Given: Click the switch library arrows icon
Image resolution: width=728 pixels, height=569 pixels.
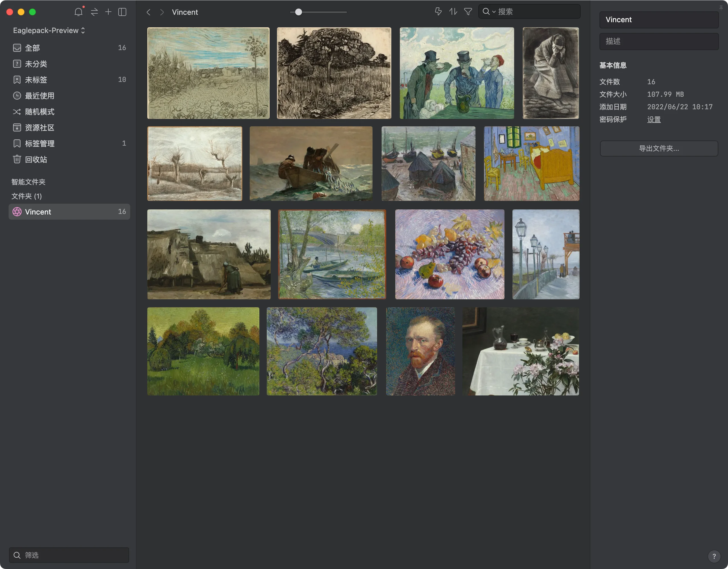Looking at the screenshot, I should point(94,12).
